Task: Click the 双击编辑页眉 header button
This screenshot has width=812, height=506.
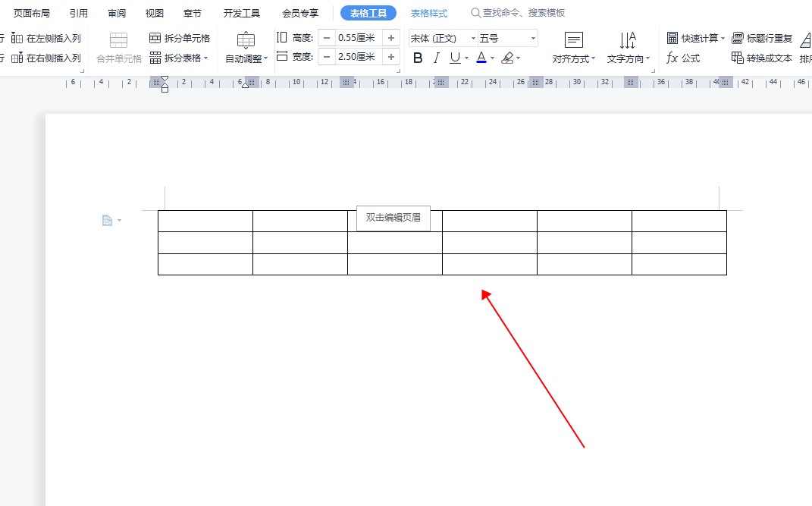Action: click(x=393, y=218)
